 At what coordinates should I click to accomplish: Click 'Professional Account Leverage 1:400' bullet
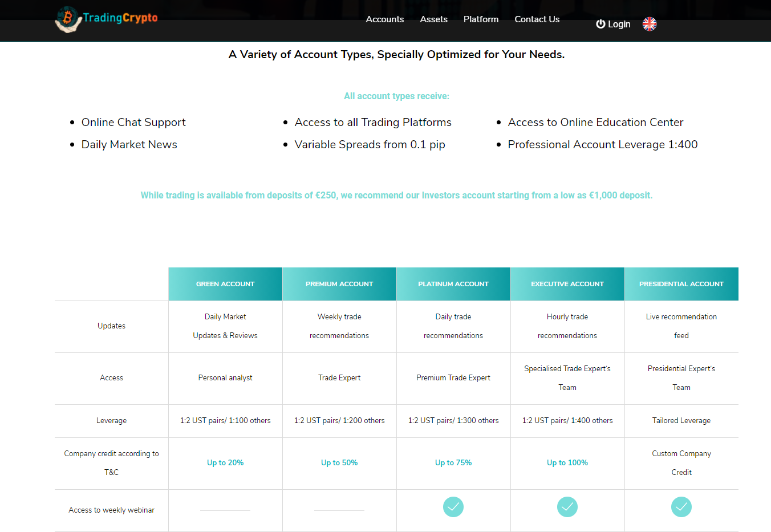(x=603, y=144)
